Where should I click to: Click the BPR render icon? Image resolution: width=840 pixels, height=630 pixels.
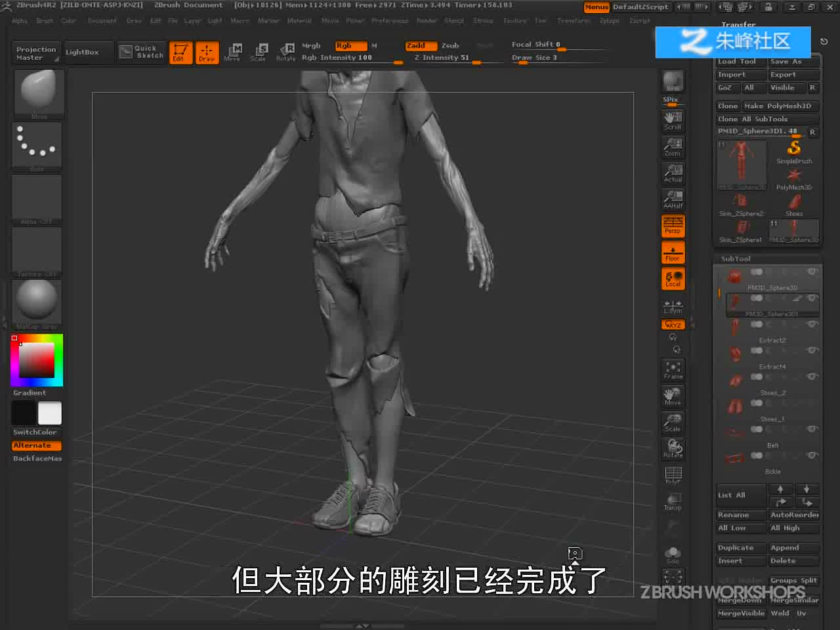tap(673, 81)
